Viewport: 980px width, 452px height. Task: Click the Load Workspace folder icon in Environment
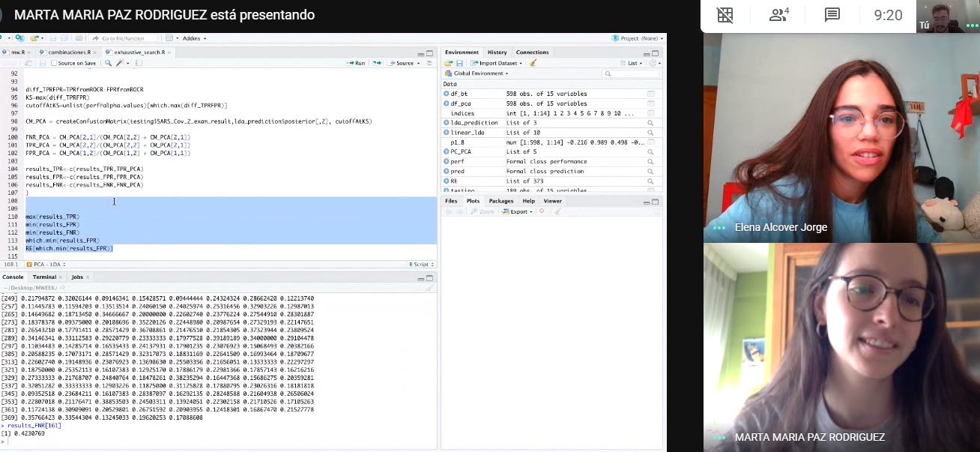click(x=449, y=63)
